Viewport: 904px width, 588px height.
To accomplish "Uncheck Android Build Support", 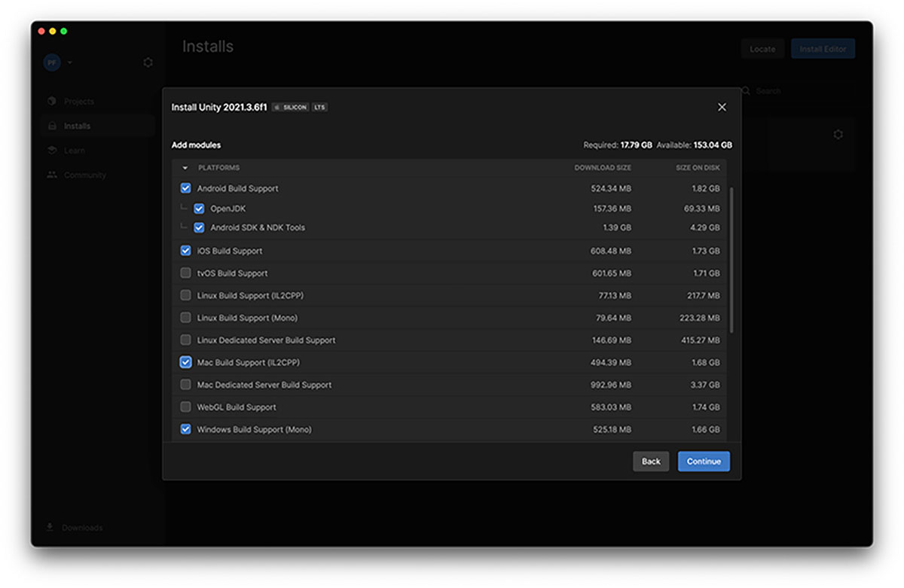I will (x=186, y=188).
